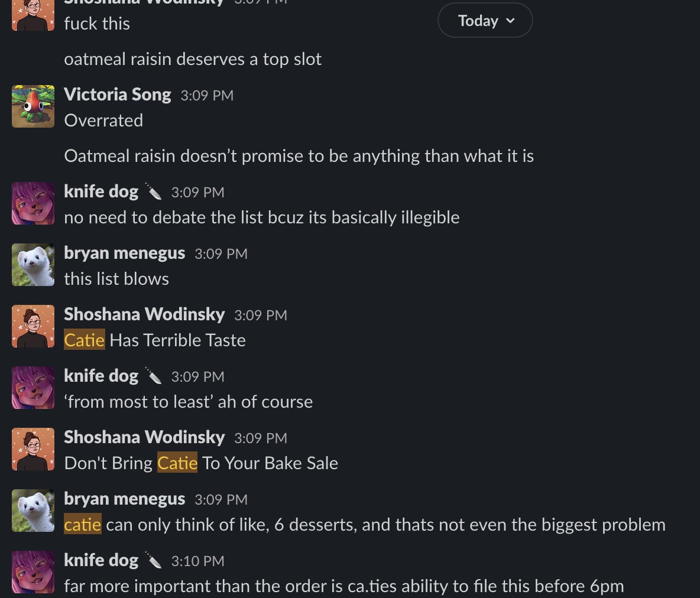The height and width of the screenshot is (598, 700).
Task: Click highlighted 'catie' in the '6 desserts' message
Action: click(x=82, y=525)
